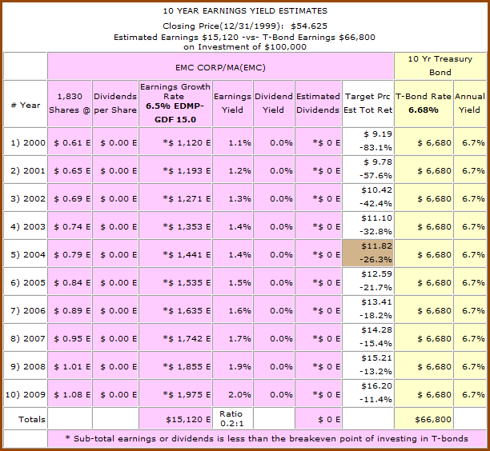This screenshot has height=451, width=490.
Task: Click the 'Target Prc Est Tot Ret' header
Action: 368,104
